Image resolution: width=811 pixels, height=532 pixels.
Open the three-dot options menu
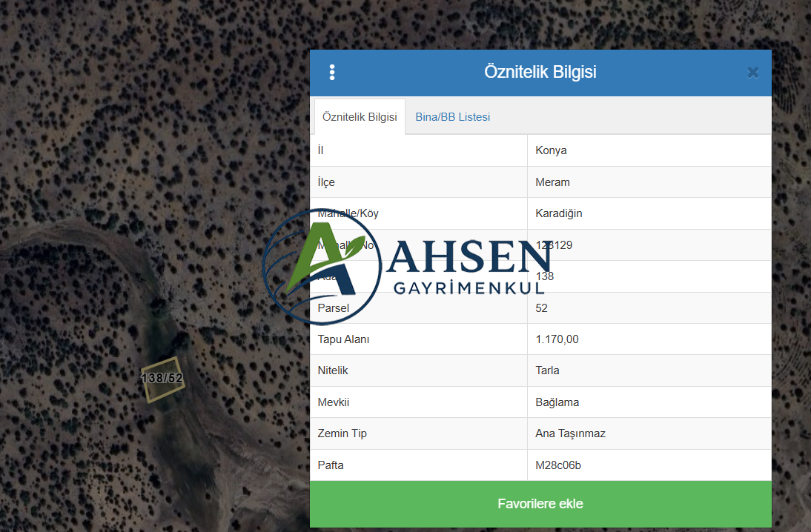tap(332, 72)
